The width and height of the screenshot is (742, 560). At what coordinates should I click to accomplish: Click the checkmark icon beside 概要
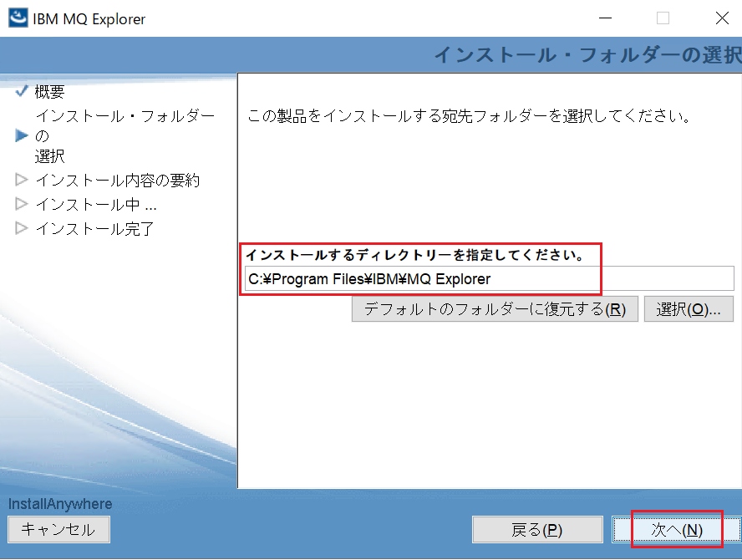click(x=21, y=90)
